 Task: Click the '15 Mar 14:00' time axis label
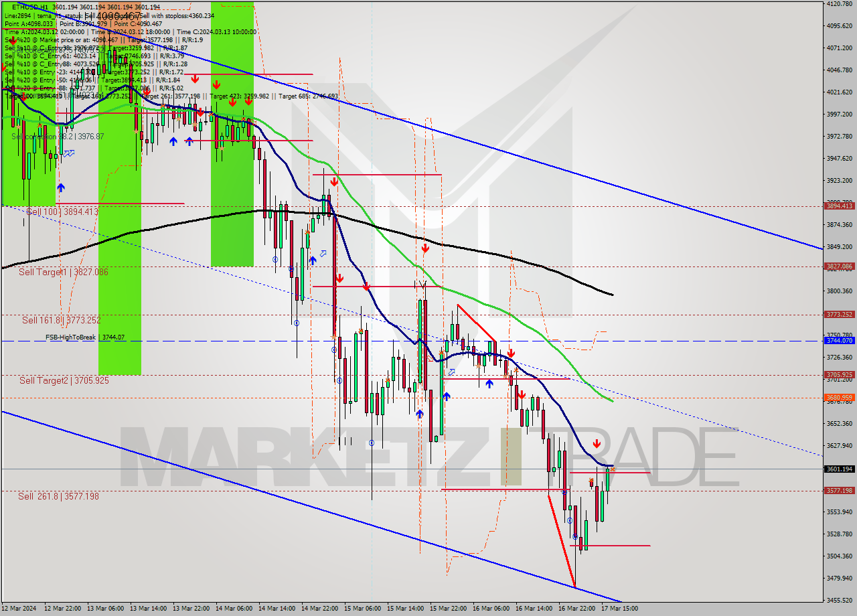pos(404,609)
